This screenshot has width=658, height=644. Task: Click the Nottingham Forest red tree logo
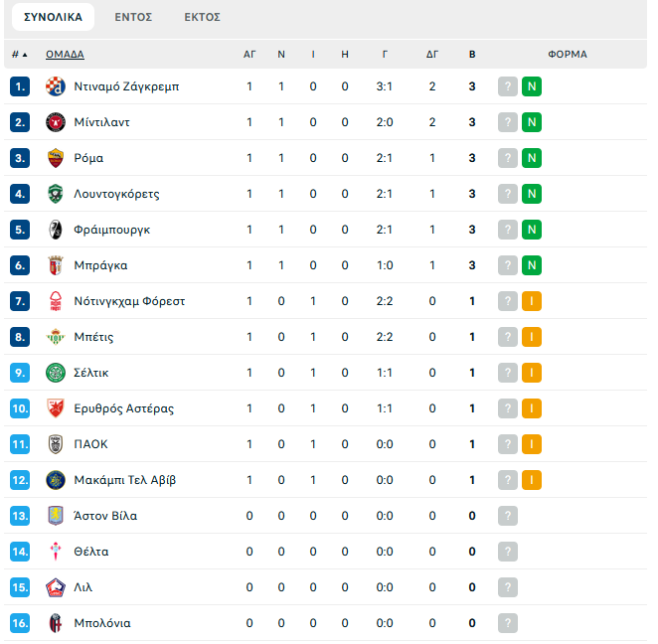point(56,301)
